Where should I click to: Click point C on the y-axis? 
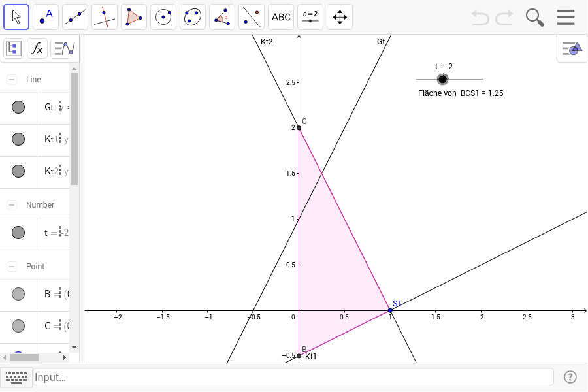[299, 128]
